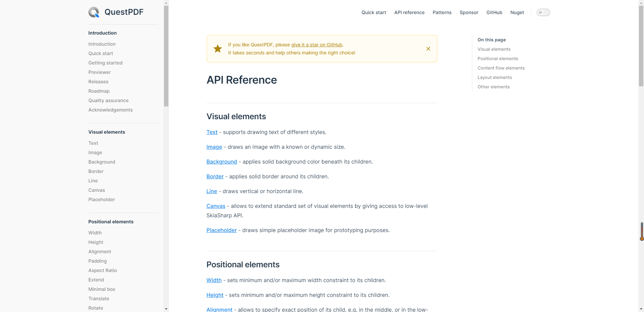Select Rotate in sidebar

tap(96, 308)
